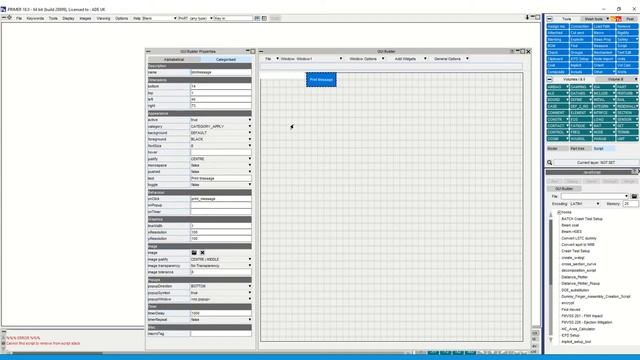Click the Memory value field

pos(630,204)
